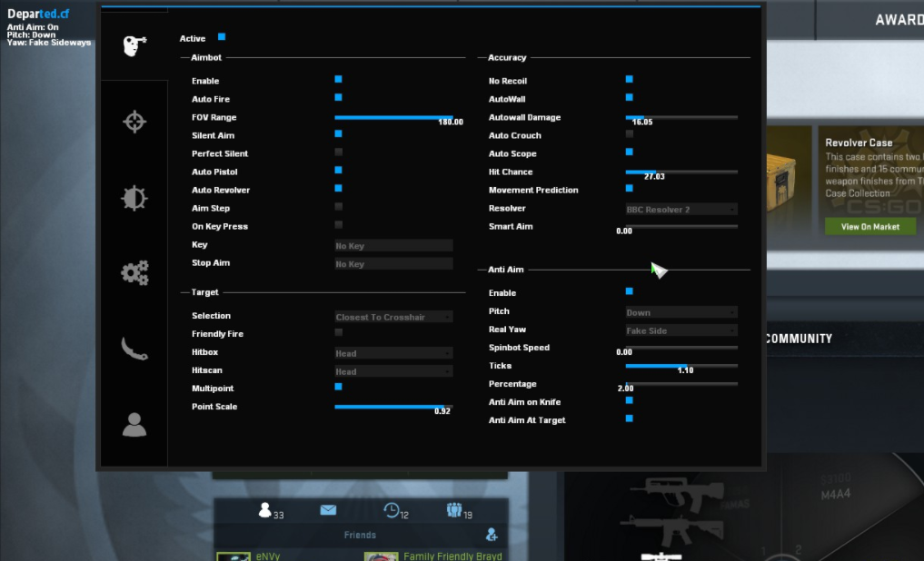This screenshot has height=561, width=924.
Task: Adjust the Hit Chance slider
Action: point(681,172)
